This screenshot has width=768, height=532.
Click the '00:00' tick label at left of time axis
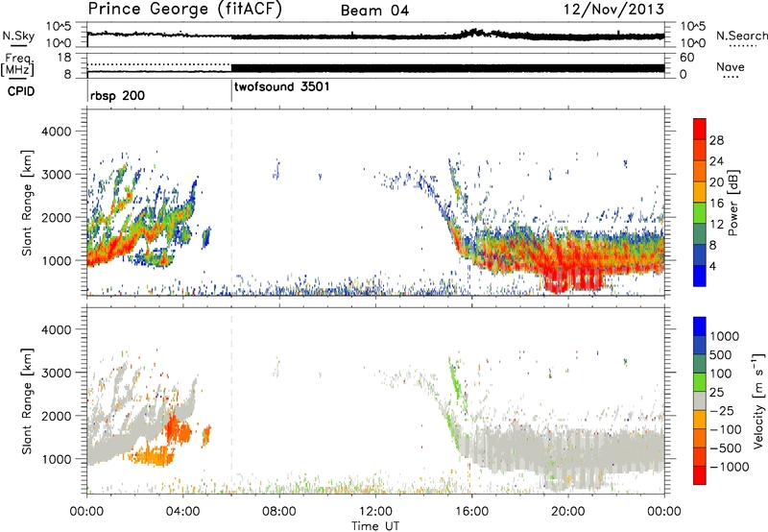tap(86, 512)
